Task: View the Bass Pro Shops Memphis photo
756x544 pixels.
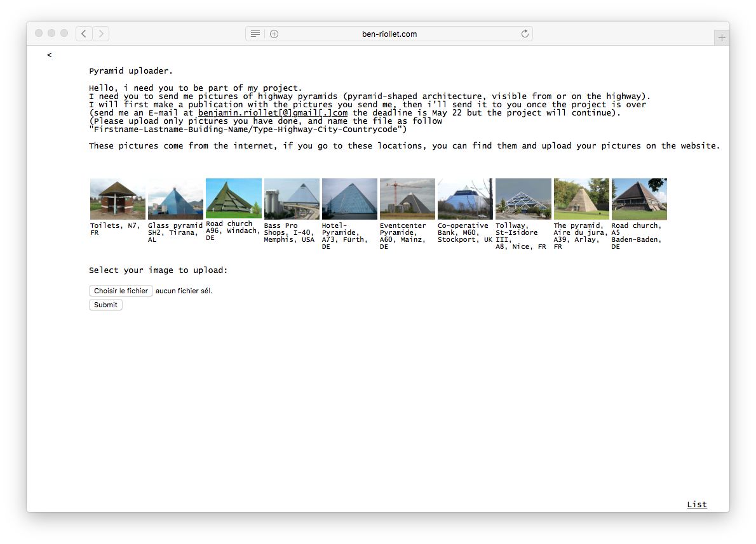Action: pos(292,199)
